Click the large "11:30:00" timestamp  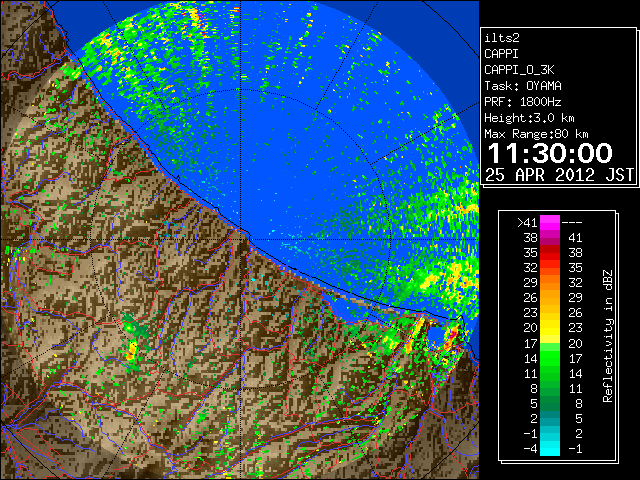(x=550, y=153)
